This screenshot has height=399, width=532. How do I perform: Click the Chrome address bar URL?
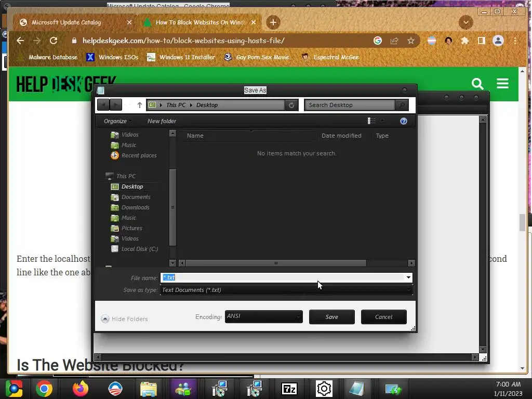pyautogui.click(x=183, y=41)
